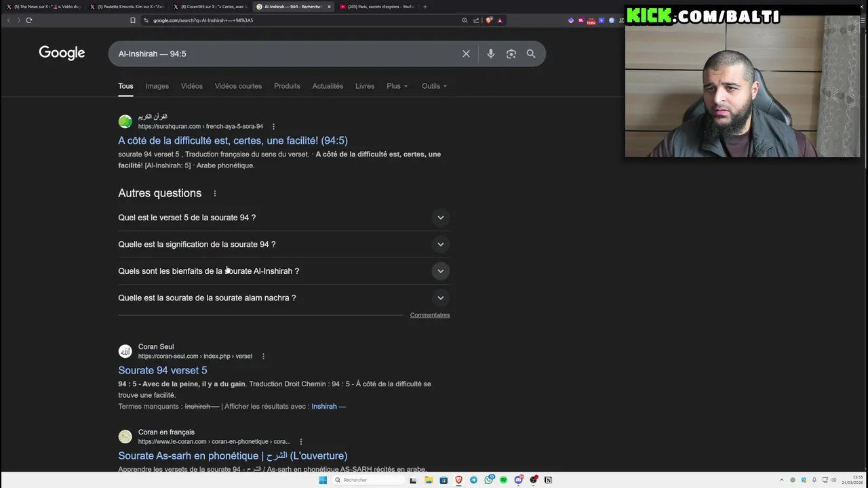Switch to Coran365 sur X browser tab
Screen dimensions: 868x488
211,7
